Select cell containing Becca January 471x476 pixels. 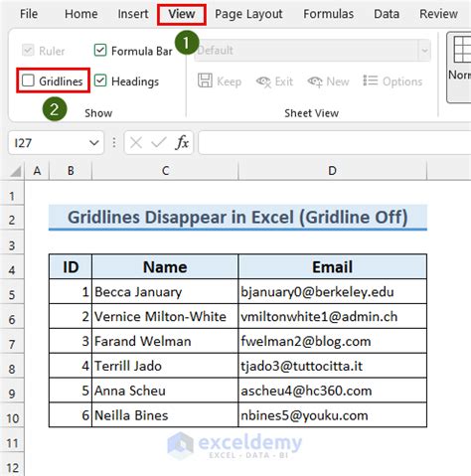165,292
